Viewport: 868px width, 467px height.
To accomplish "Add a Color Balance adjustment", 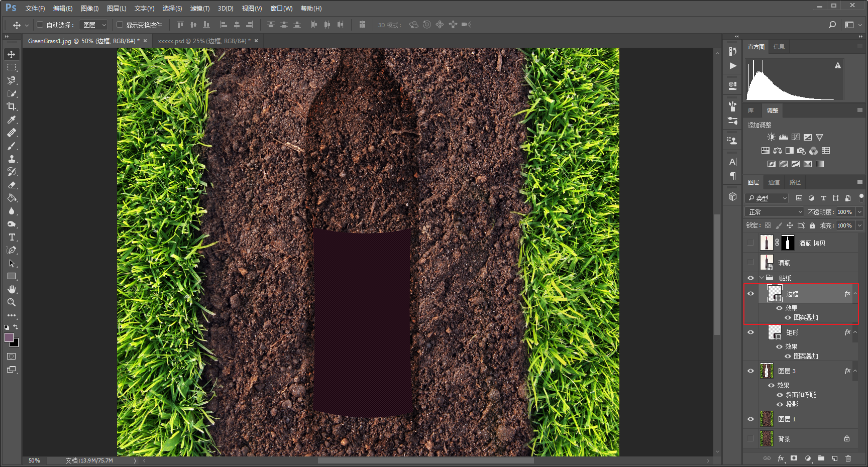I will [x=777, y=151].
